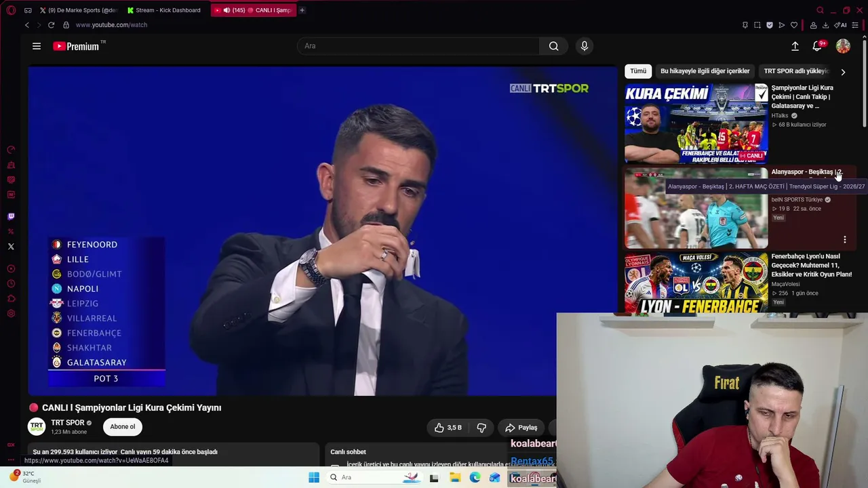The width and height of the screenshot is (868, 488).
Task: Switch to the De Marke Sports X tab
Action: point(79,10)
